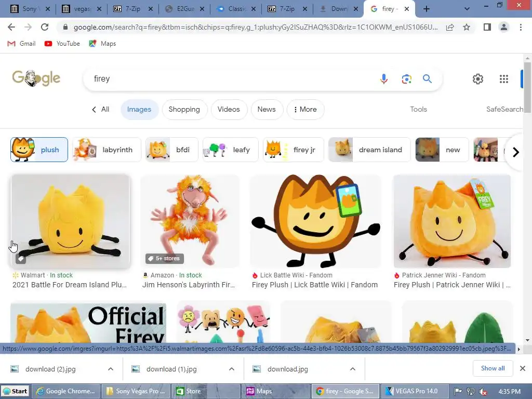Open the Windows Start menu

pyautogui.click(x=15, y=391)
